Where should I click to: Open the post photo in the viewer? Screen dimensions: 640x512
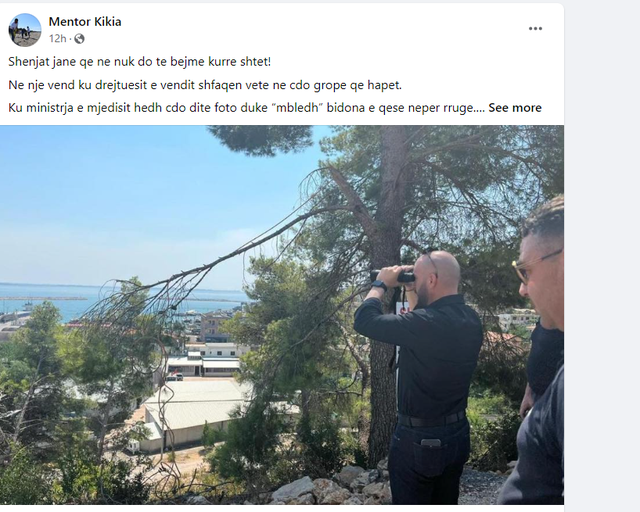[x=282, y=315]
